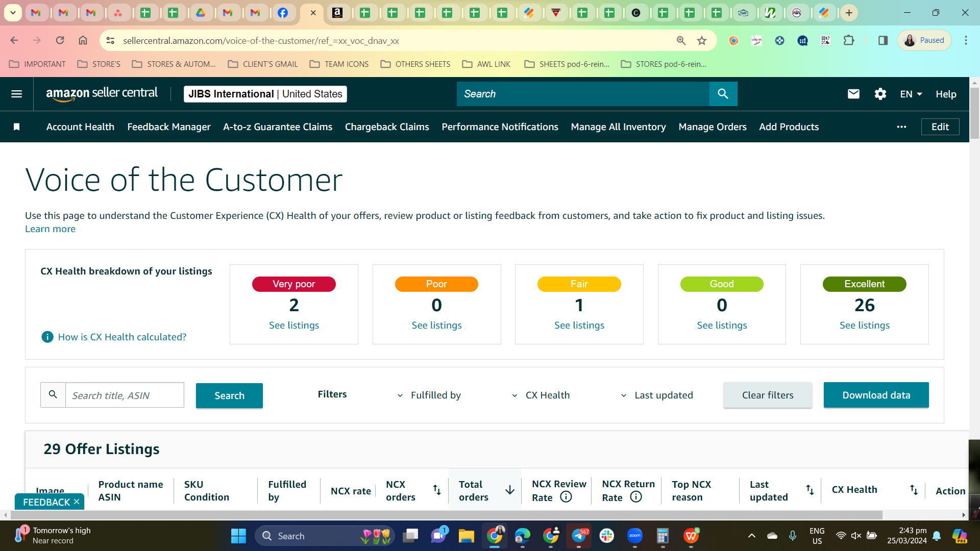Open Account Health menu item

pyautogui.click(x=80, y=127)
